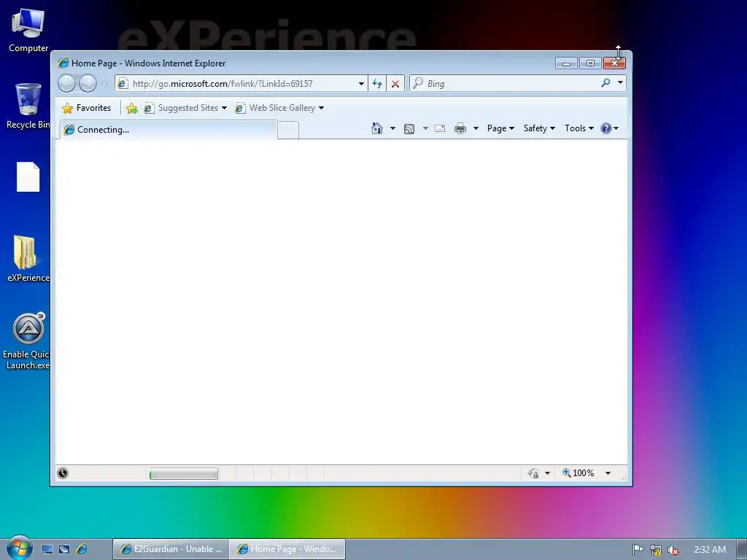Click the Refresh button
Screen dimensions: 747x560
point(377,84)
